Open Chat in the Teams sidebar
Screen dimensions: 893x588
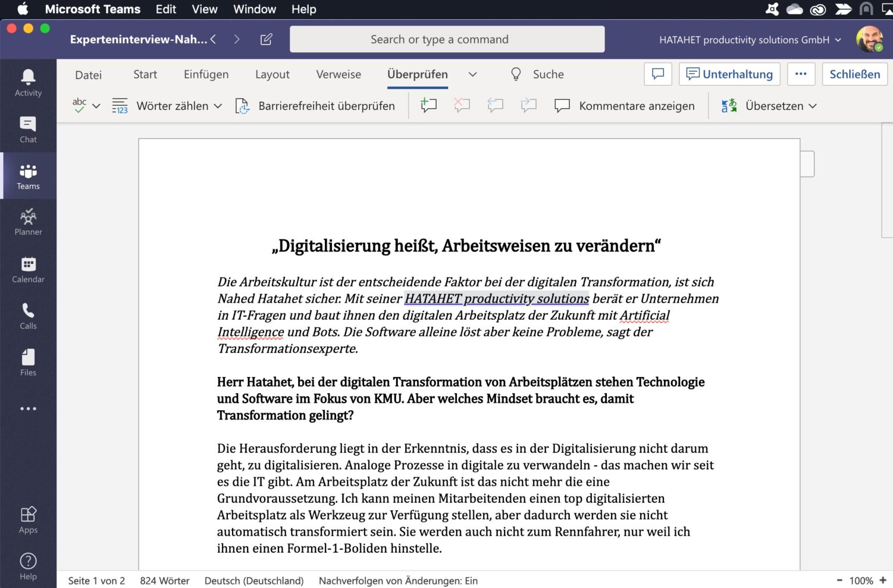tap(28, 130)
